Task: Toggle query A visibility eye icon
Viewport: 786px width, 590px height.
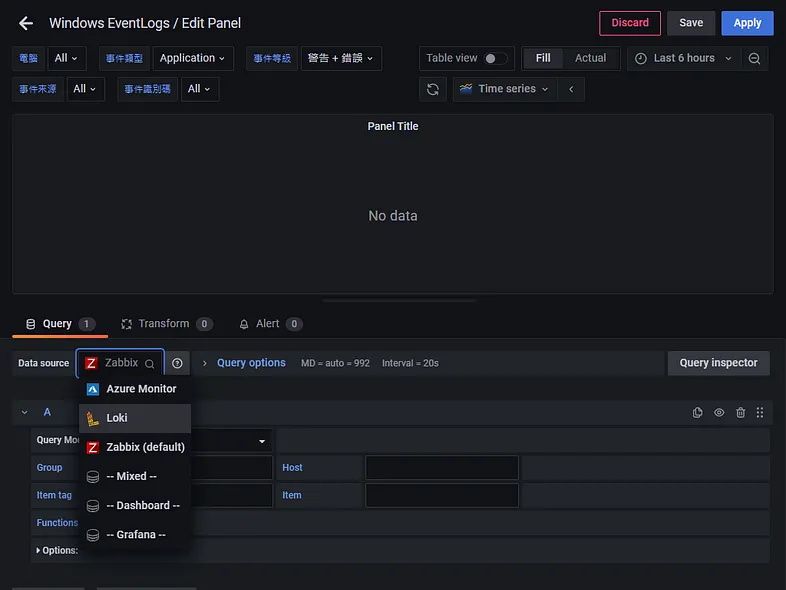Action: point(719,413)
